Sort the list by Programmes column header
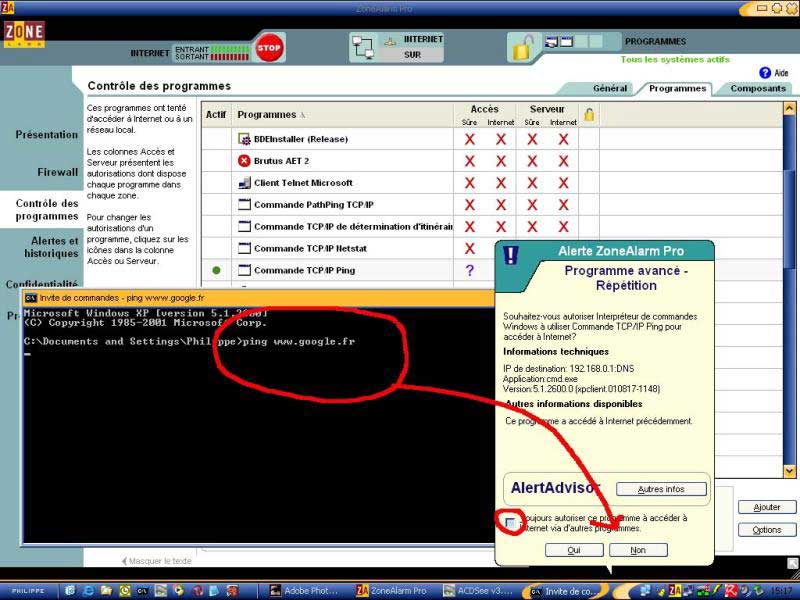This screenshot has height=600, width=800. pyautogui.click(x=270, y=115)
